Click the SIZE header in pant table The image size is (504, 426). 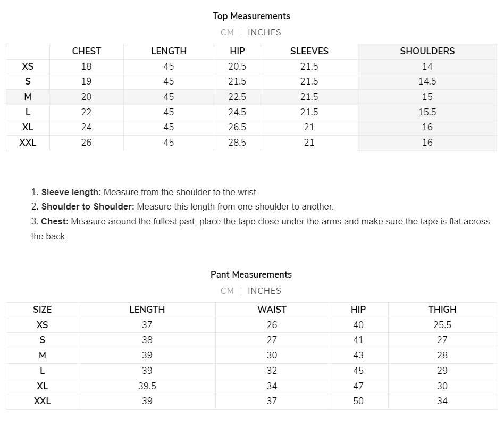pyautogui.click(x=43, y=310)
